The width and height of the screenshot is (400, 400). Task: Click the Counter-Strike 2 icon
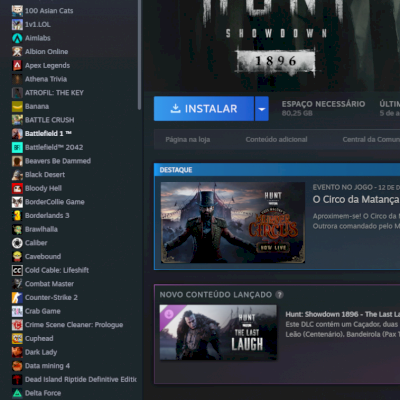pyautogui.click(x=17, y=298)
